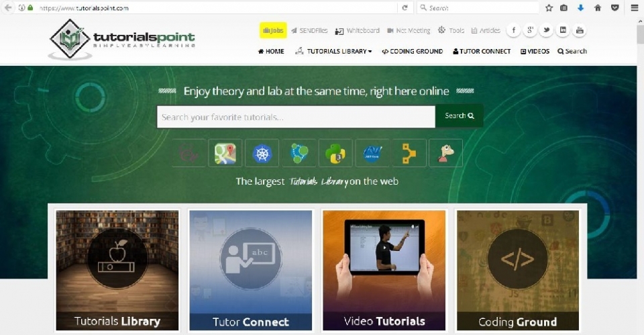This screenshot has width=644, height=335.
Task: Go to browser home page icon
Action: point(598,8)
